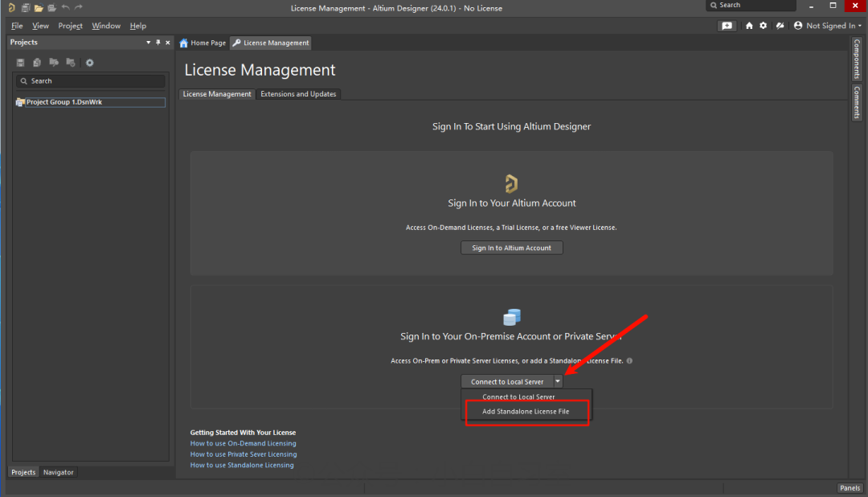
Task: Click the documents icon in the Projects panel toolbar
Action: 37,63
